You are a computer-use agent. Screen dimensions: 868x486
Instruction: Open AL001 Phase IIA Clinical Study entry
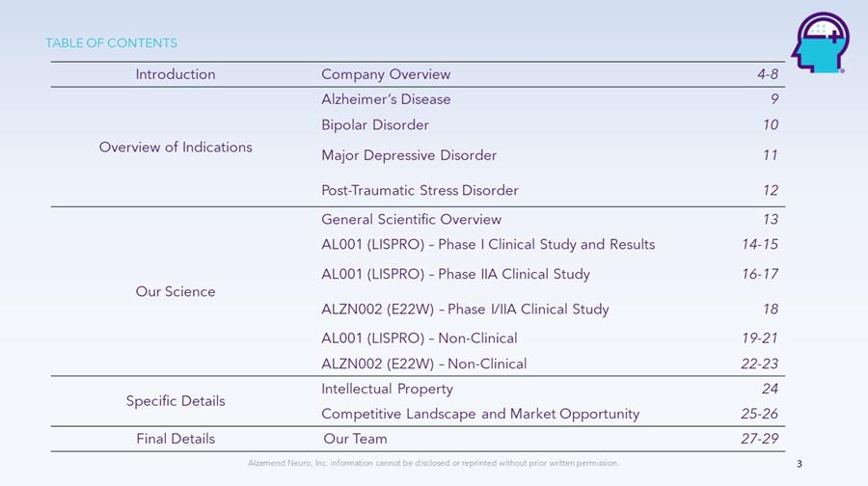coord(455,274)
